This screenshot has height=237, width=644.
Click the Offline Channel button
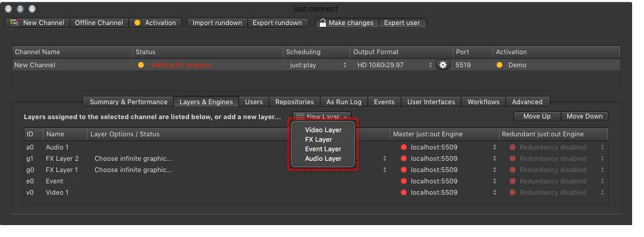(x=99, y=23)
